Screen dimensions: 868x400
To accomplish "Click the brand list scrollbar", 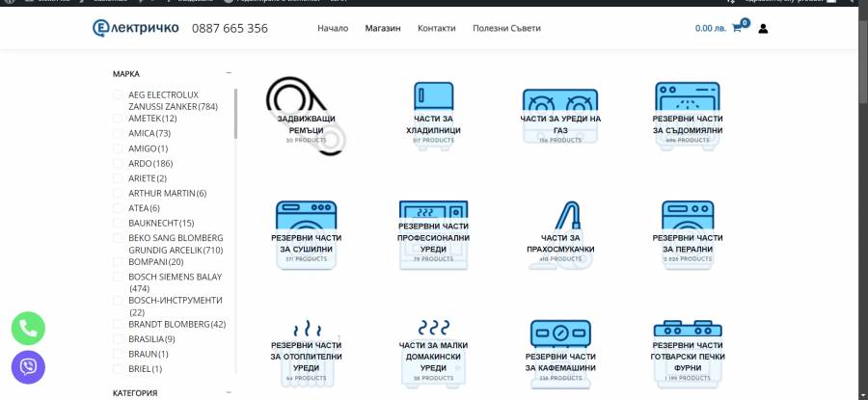I will [235, 114].
